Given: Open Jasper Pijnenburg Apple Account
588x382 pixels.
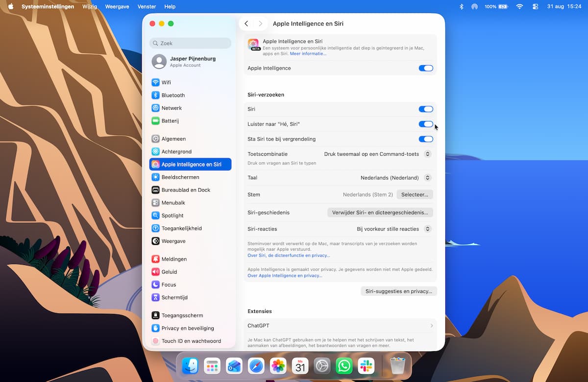Looking at the screenshot, I should tap(190, 61).
